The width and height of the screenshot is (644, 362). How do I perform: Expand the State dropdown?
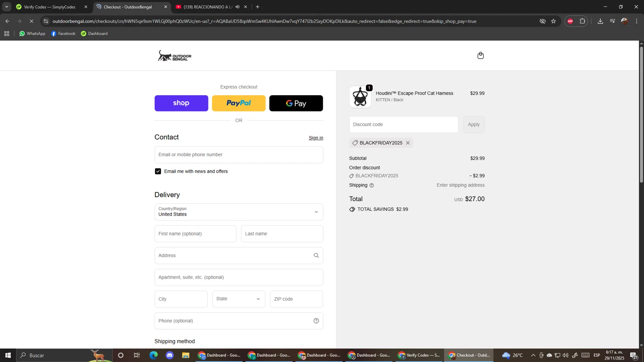(x=239, y=299)
